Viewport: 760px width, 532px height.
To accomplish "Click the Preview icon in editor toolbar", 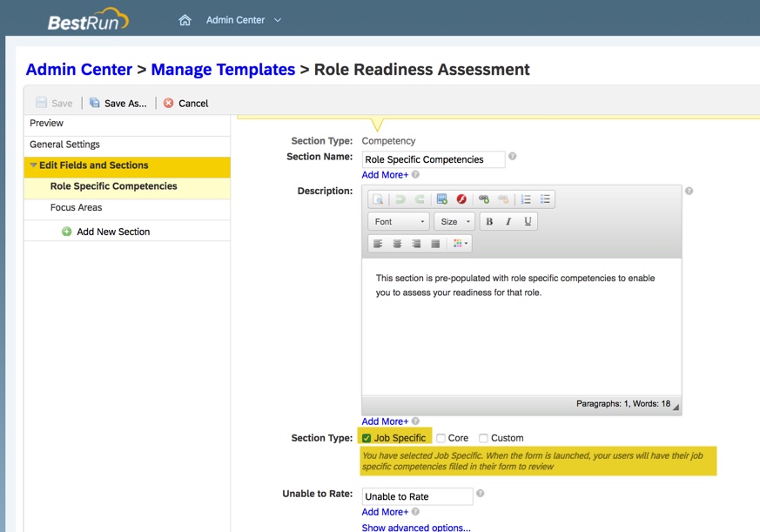I will 379,199.
